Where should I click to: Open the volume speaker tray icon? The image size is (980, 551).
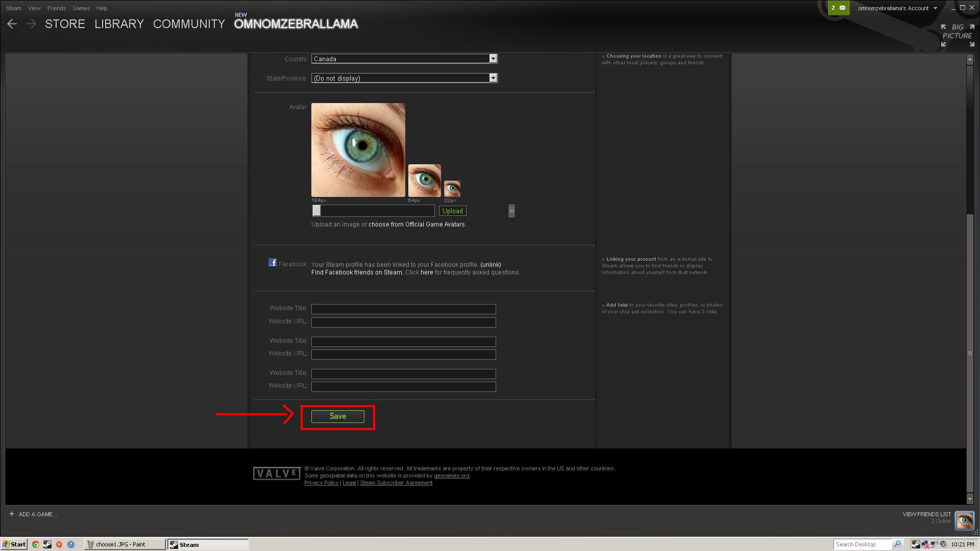click(943, 544)
